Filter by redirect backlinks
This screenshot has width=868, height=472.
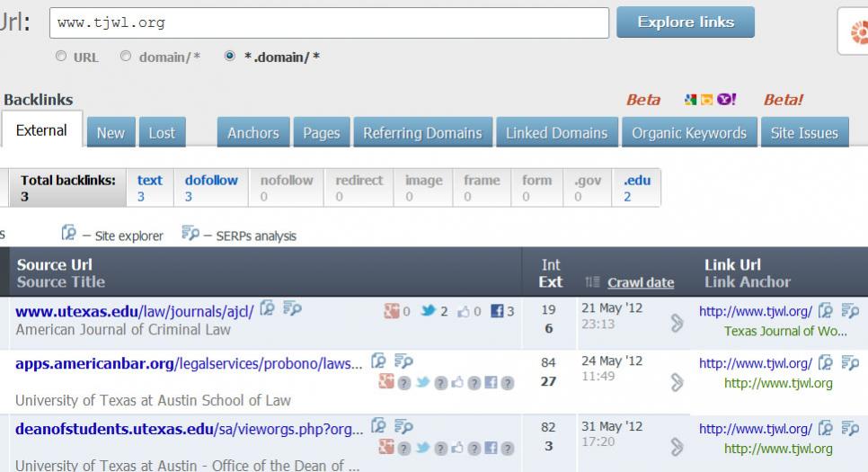coord(359,188)
